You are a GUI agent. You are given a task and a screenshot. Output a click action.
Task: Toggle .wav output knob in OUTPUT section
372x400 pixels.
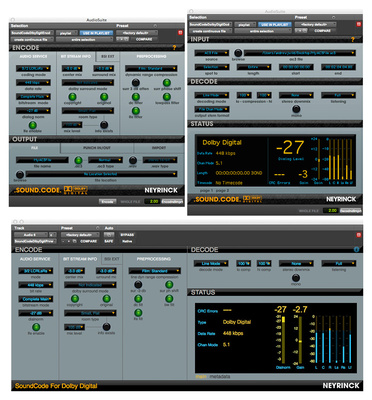[x=133, y=160]
